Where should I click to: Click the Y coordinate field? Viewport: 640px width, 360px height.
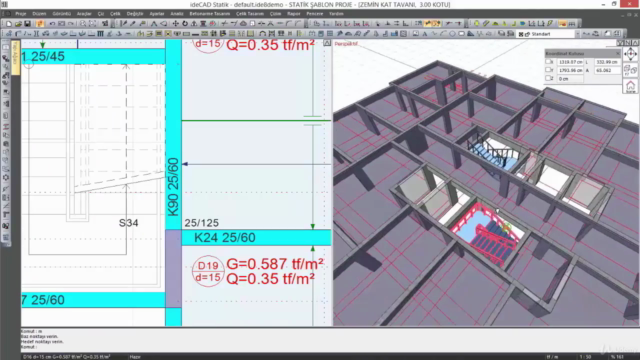tap(570, 70)
